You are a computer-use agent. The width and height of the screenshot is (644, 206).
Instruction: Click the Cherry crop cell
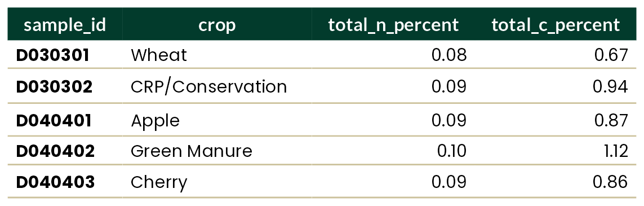coord(159,182)
